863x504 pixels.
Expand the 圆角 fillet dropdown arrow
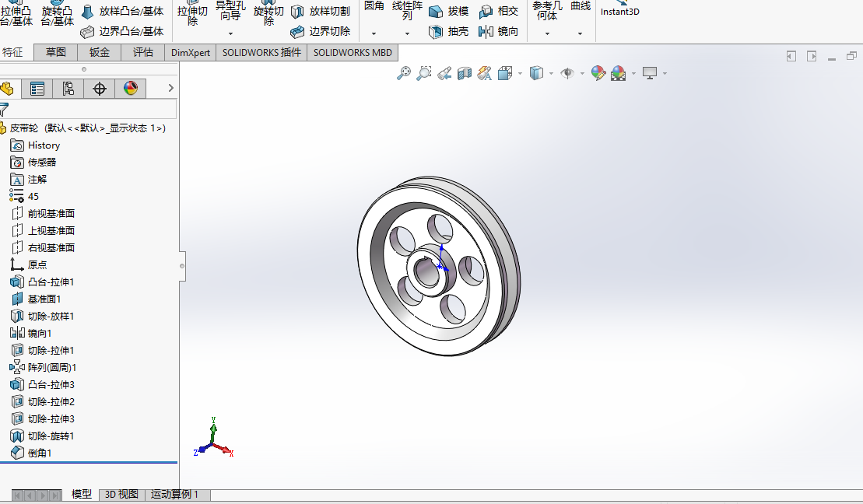click(374, 33)
